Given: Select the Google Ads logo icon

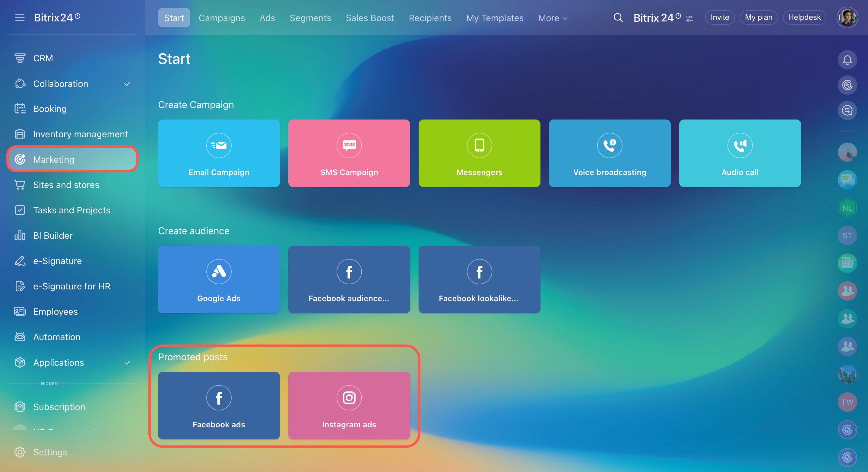Looking at the screenshot, I should tap(219, 271).
